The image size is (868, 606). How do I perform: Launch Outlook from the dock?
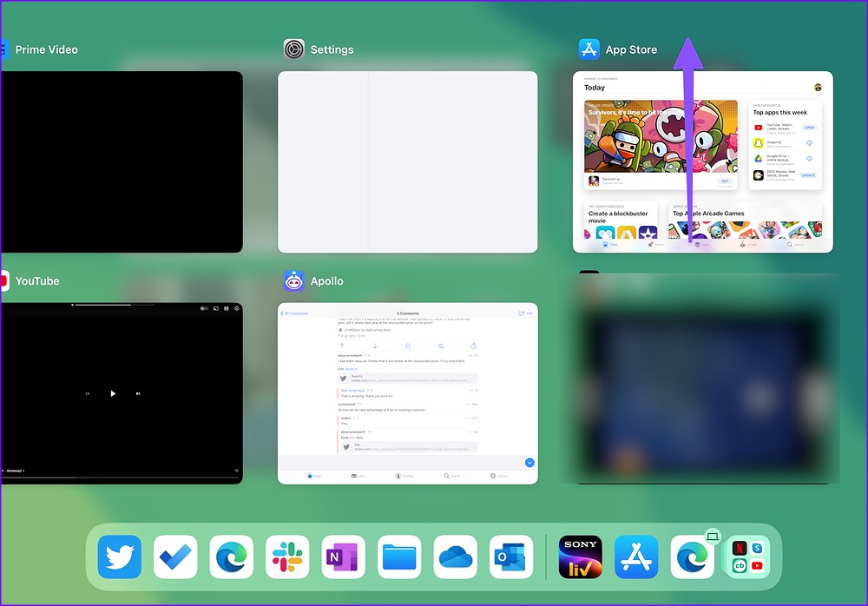pos(511,557)
